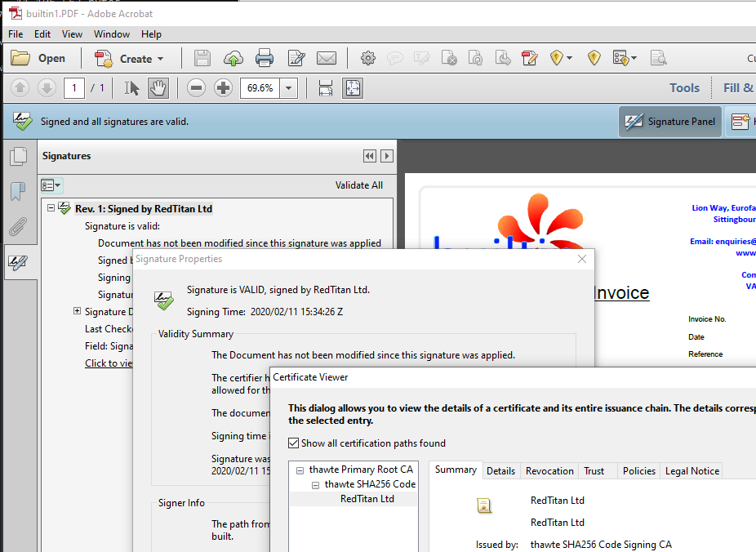The height and width of the screenshot is (552, 756).
Task: Go to previous page with up arrow
Action: click(x=20, y=87)
